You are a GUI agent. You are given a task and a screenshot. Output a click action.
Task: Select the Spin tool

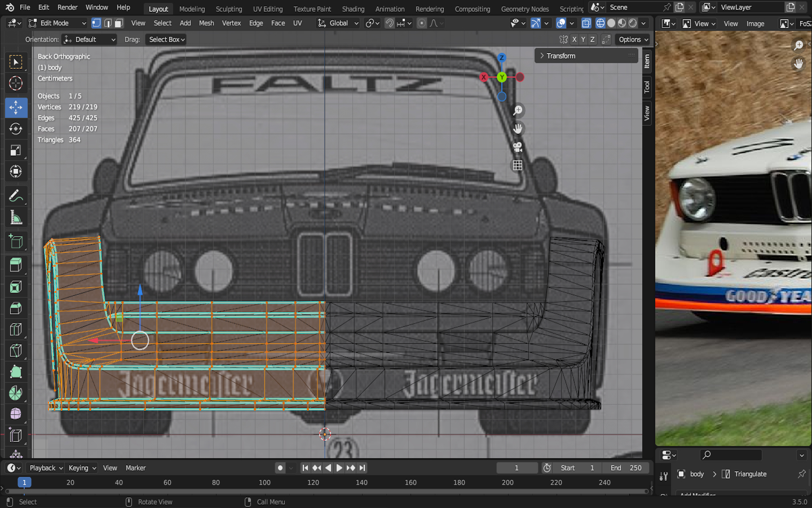point(16,393)
